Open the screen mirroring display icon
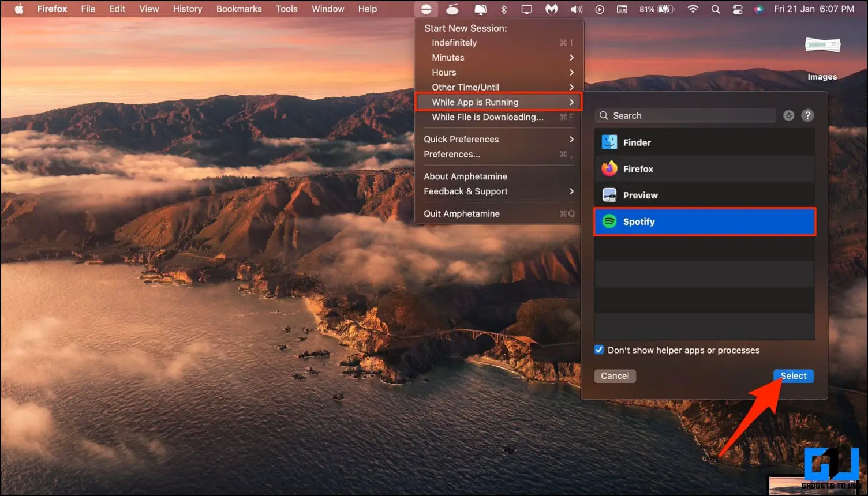Viewport: 868px width, 496px height. coord(526,9)
